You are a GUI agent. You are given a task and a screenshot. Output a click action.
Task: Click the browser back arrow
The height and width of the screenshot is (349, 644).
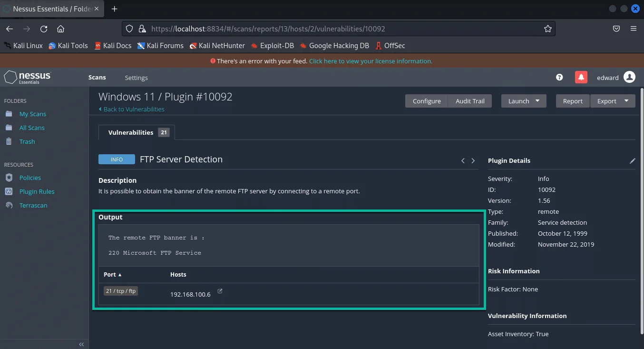(x=10, y=29)
